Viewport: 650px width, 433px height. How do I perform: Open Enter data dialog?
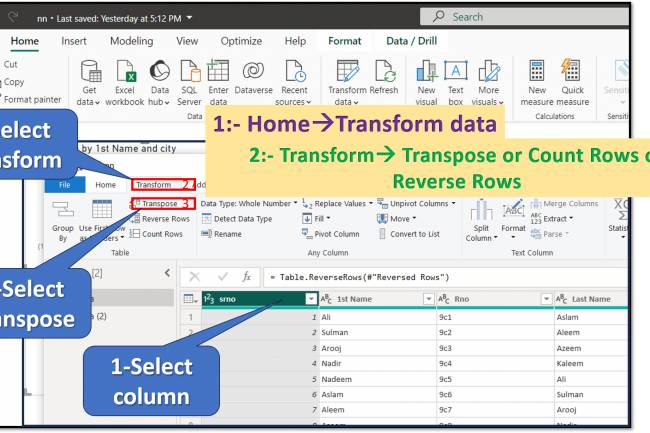pos(218,83)
